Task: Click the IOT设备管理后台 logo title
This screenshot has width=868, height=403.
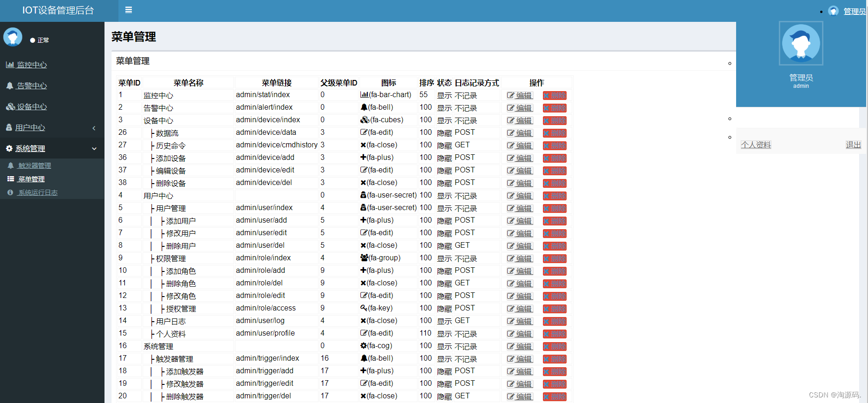Action: (58, 10)
